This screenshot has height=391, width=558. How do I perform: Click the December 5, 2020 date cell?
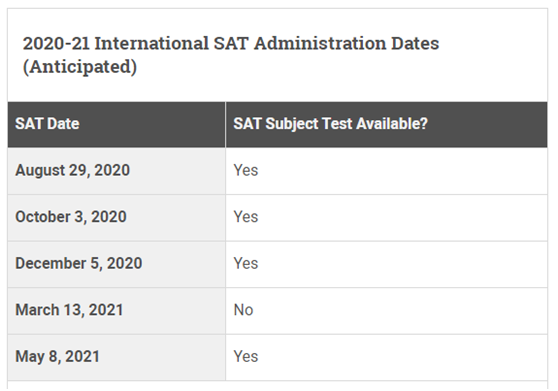tap(116, 264)
